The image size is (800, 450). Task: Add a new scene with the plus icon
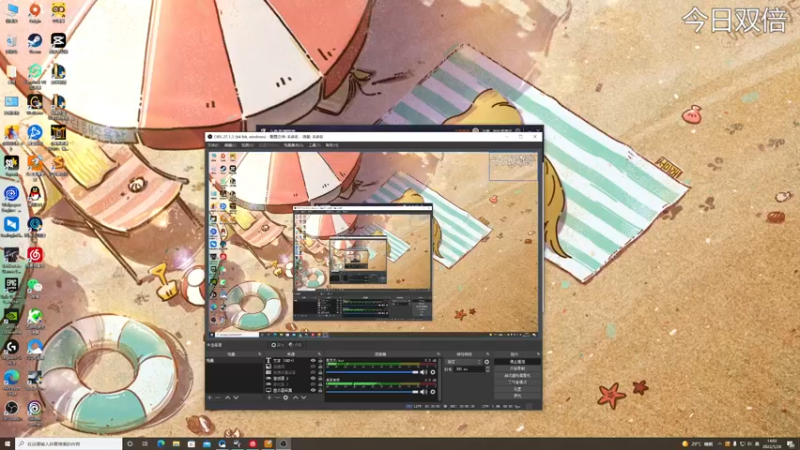coord(210,397)
